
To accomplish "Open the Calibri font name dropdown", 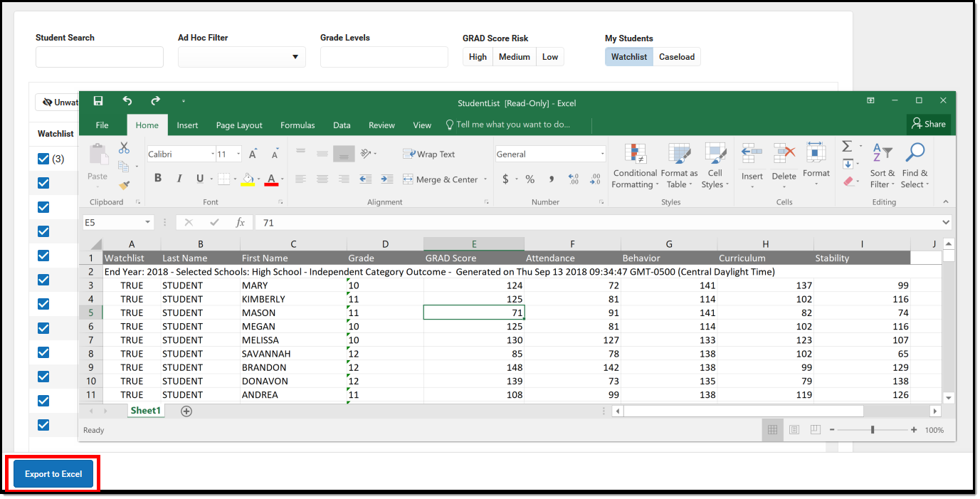I will pos(212,154).
